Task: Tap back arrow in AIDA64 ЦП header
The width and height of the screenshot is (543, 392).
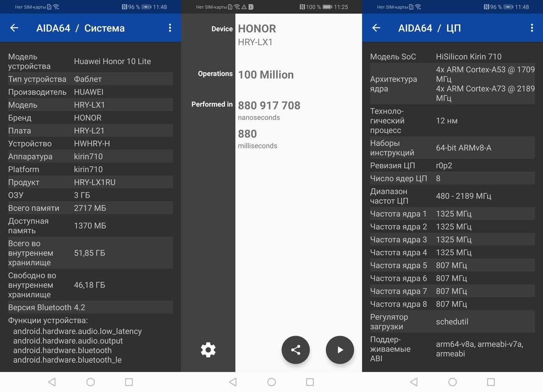Action: coord(376,28)
